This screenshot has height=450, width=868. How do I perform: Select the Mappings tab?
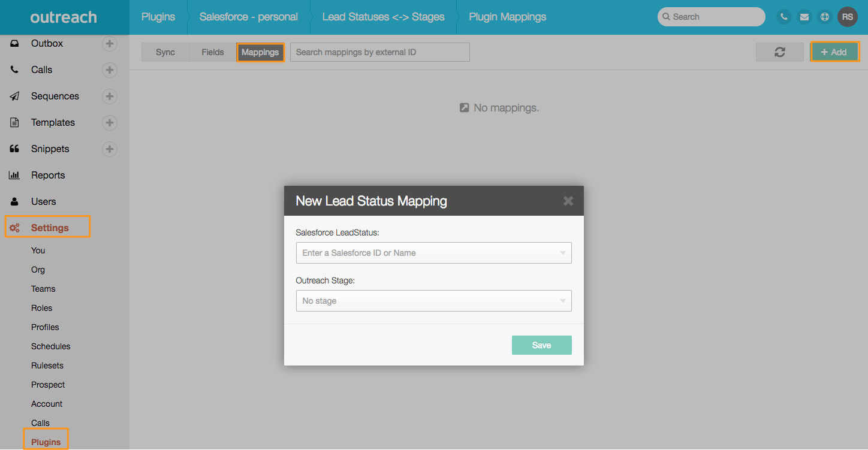(260, 52)
